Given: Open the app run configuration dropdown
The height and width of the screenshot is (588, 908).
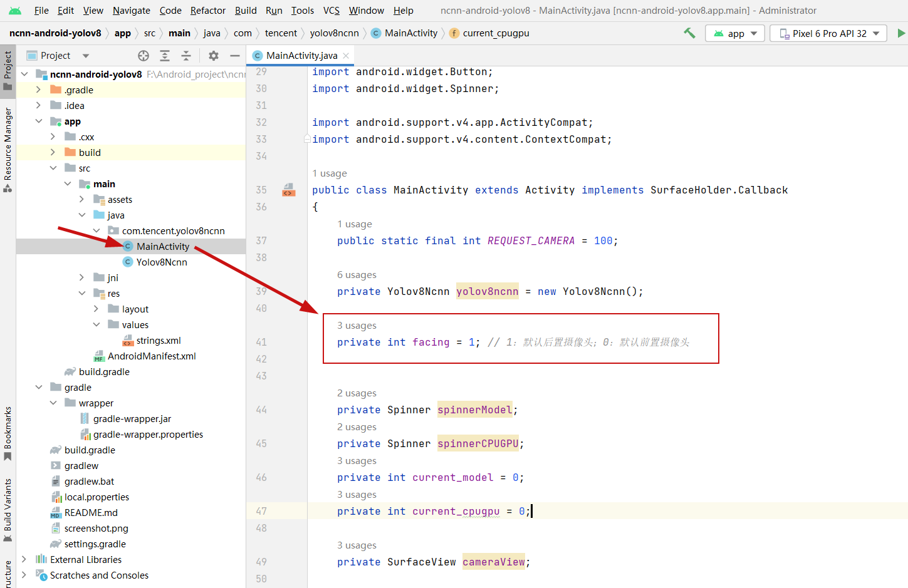Looking at the screenshot, I should tap(735, 33).
